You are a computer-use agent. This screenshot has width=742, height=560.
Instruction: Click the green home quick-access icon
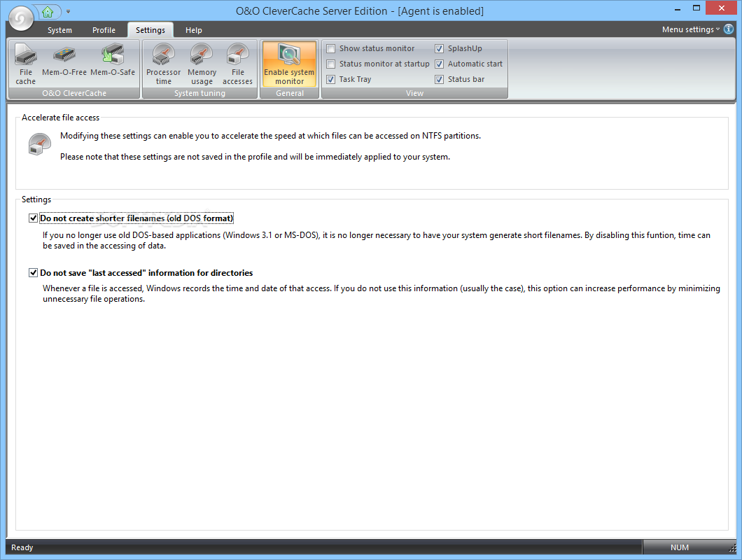[x=48, y=12]
